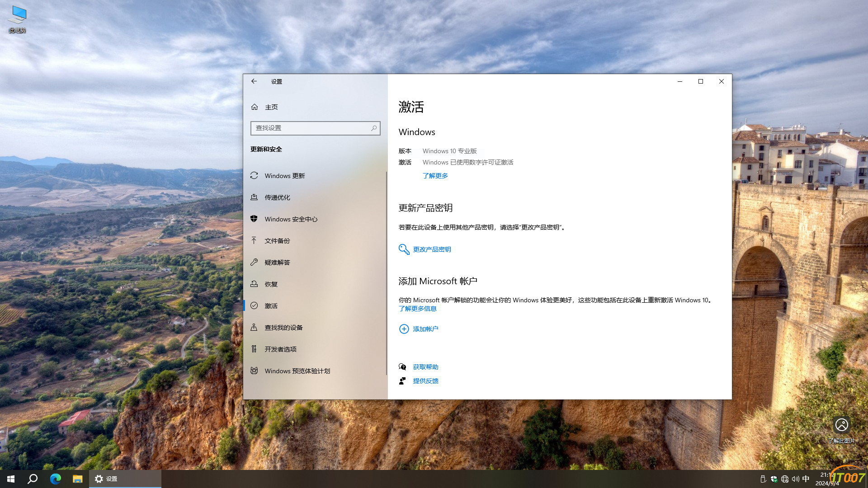Select the 查找我的设备 icon
The height and width of the screenshot is (488, 868).
254,327
